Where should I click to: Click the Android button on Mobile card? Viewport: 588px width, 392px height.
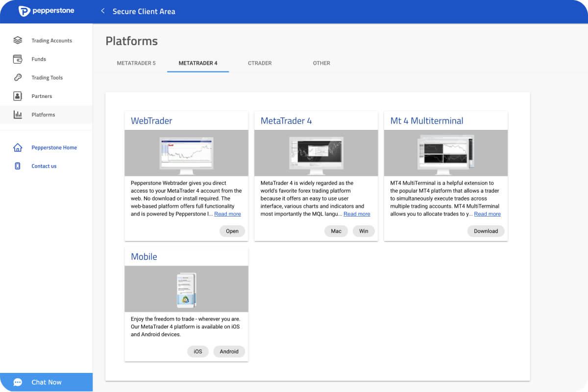pos(229,351)
